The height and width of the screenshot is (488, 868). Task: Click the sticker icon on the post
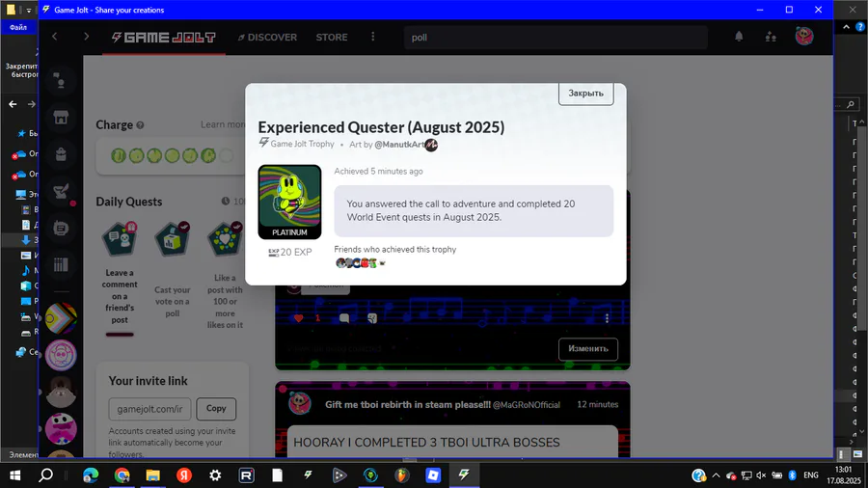coord(372,318)
